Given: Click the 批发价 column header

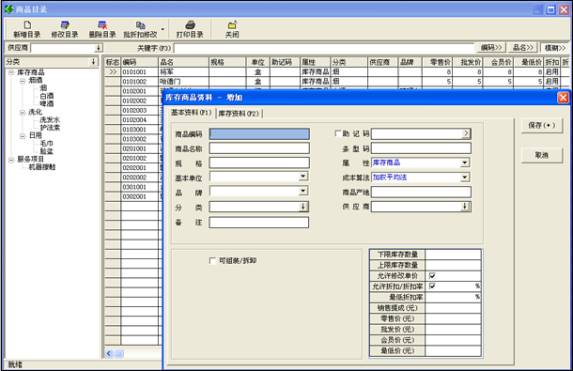Looking at the screenshot, I should pos(468,62).
